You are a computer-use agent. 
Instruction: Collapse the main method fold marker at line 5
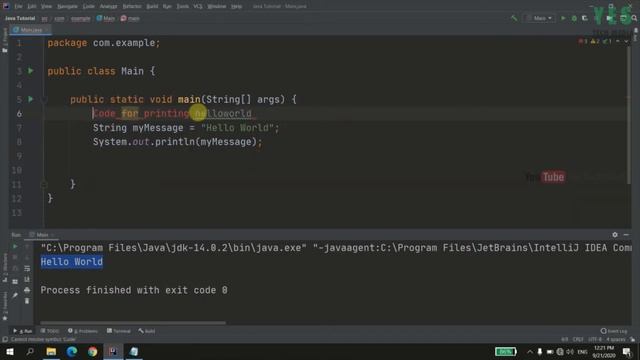click(44, 99)
